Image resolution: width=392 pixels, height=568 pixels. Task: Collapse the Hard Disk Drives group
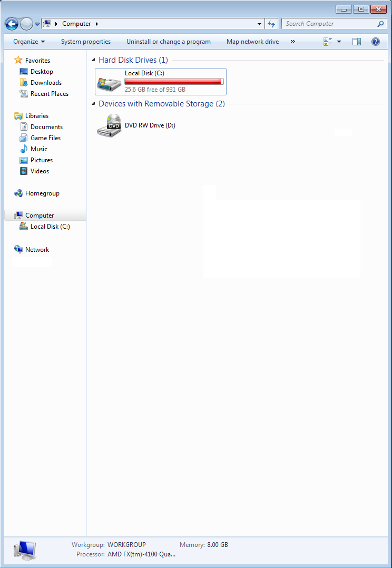(94, 60)
